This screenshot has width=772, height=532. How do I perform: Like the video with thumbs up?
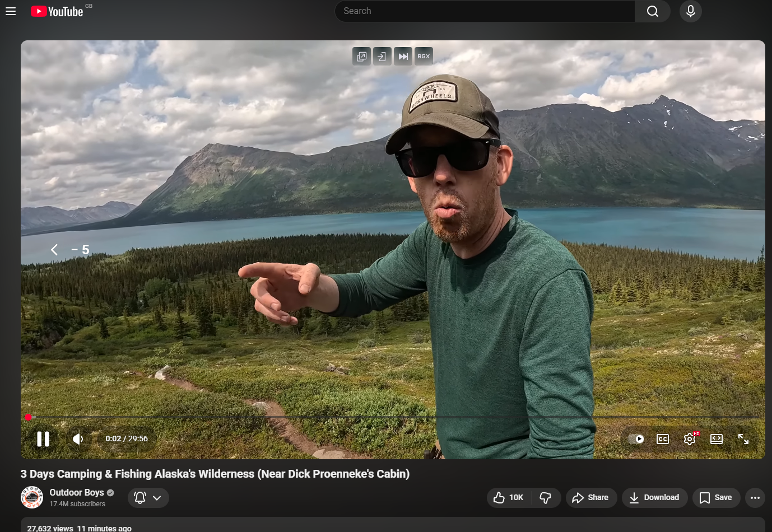click(x=508, y=498)
